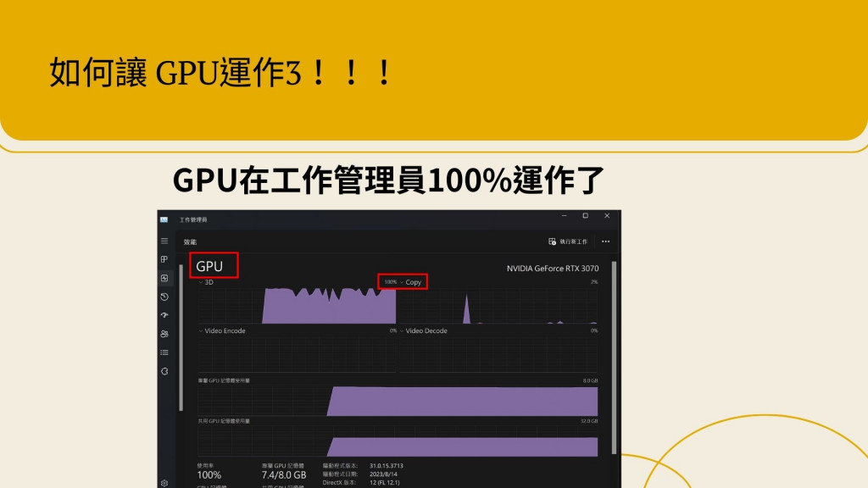Open the Video Encode engine dropdown
The image size is (868, 488).
tap(222, 331)
